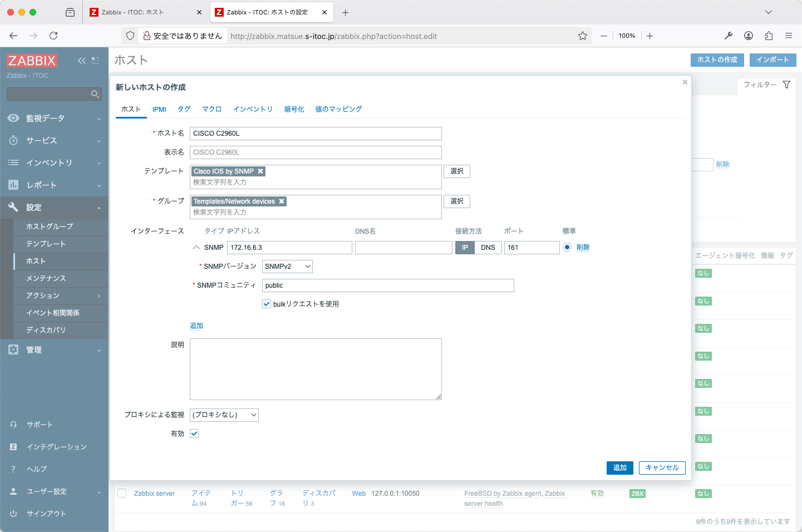Remove the Templates/Network devices group tag
The height and width of the screenshot is (532, 802).
282,201
